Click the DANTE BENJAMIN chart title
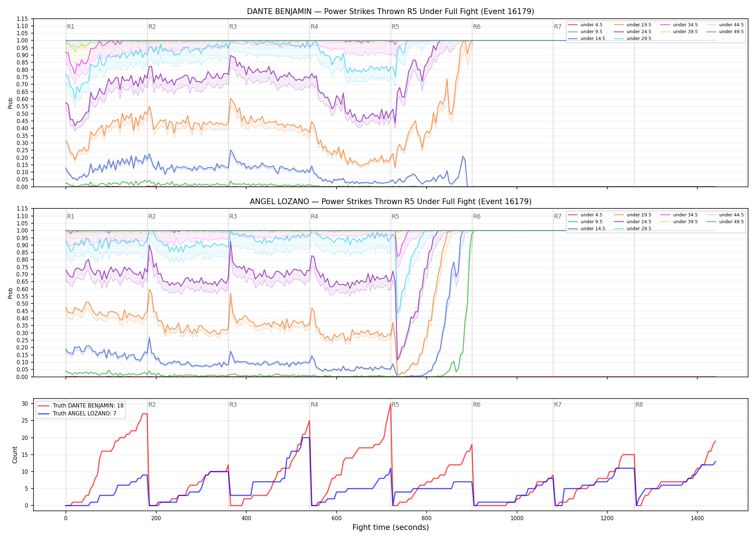This screenshot has width=756, height=540. [390, 12]
